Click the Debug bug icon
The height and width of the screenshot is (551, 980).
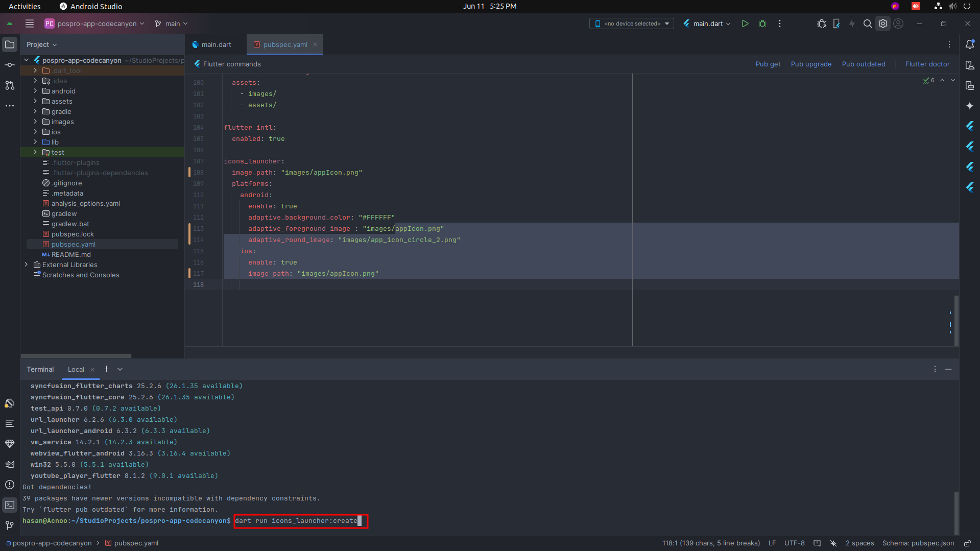(762, 23)
